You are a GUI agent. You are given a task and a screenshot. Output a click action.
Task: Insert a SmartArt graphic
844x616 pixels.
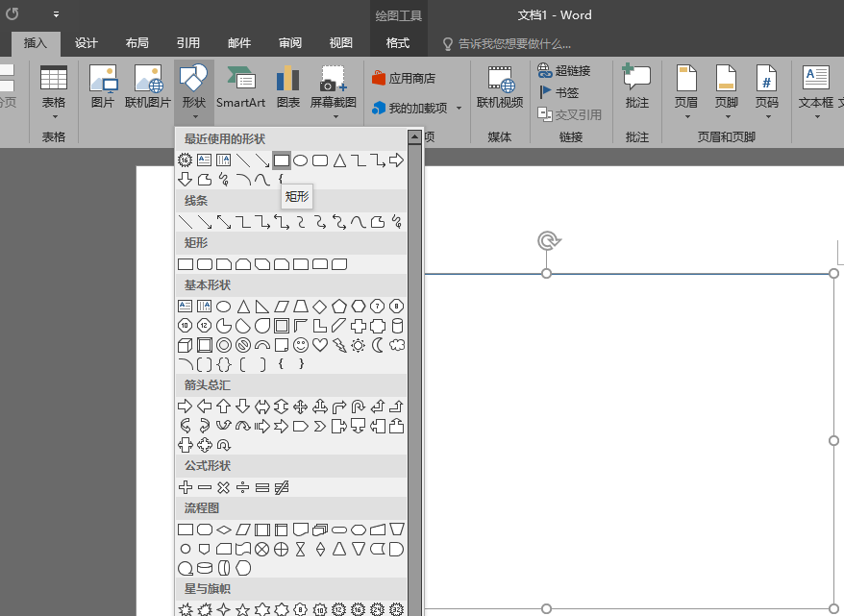pos(240,87)
